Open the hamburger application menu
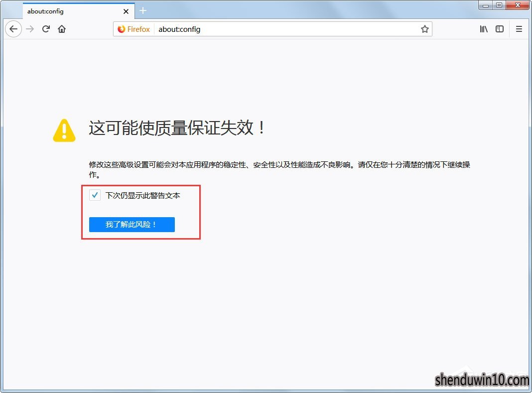Viewport: 532px width, 393px height. pyautogui.click(x=519, y=29)
